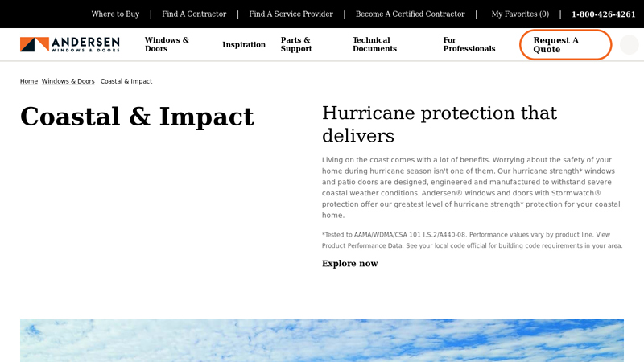Open Become A Certified Contractor link

pos(410,14)
